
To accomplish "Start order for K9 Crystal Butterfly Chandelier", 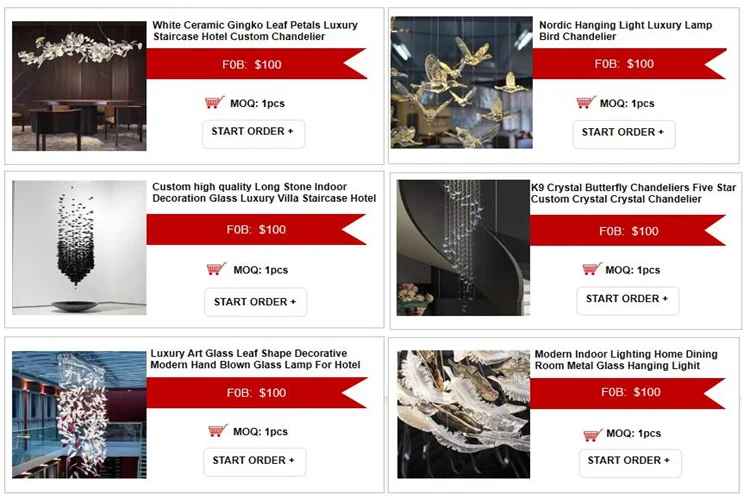I will point(627,300).
